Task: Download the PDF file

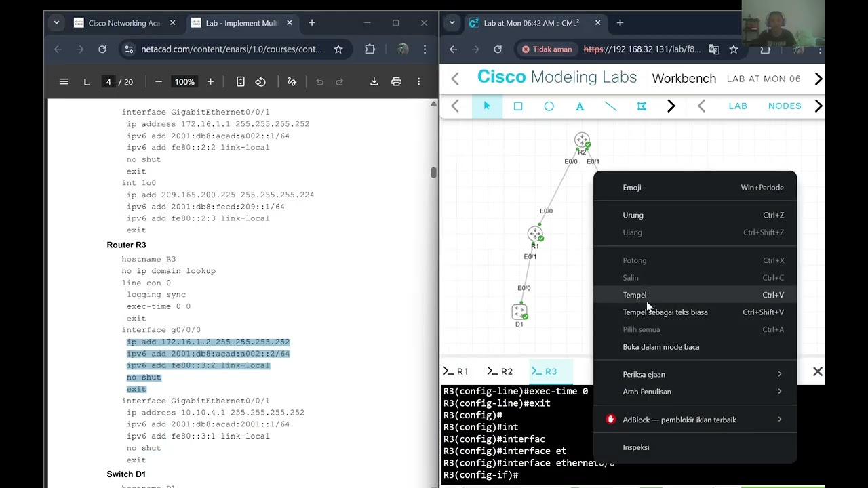Action: tap(374, 81)
